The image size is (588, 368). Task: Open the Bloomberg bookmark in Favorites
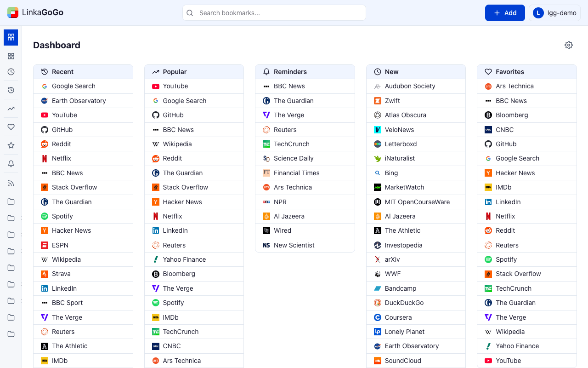pos(512,115)
